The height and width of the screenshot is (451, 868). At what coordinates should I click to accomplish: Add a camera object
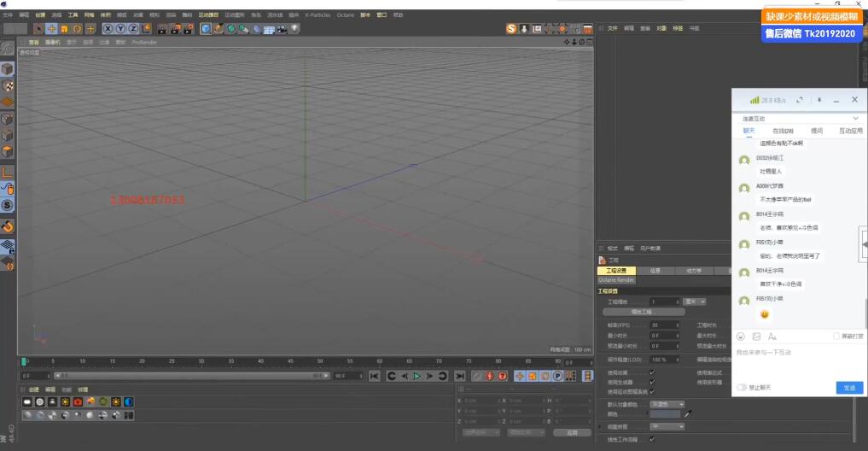pyautogui.click(x=283, y=29)
